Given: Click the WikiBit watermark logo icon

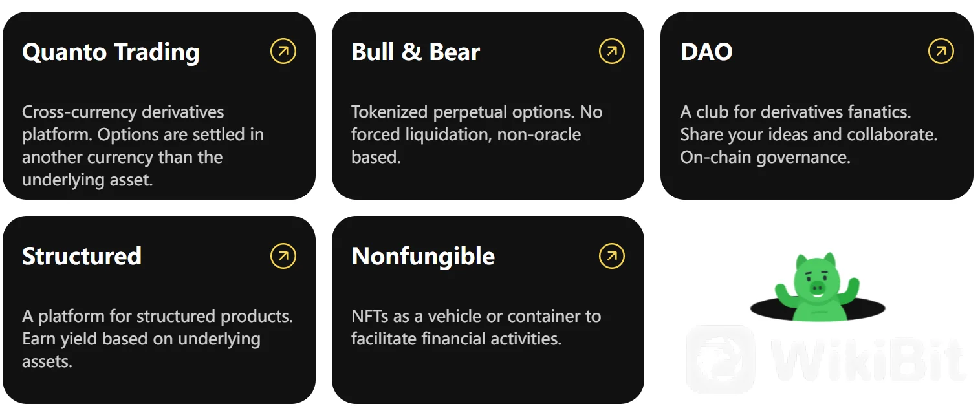Looking at the screenshot, I should 720,359.
